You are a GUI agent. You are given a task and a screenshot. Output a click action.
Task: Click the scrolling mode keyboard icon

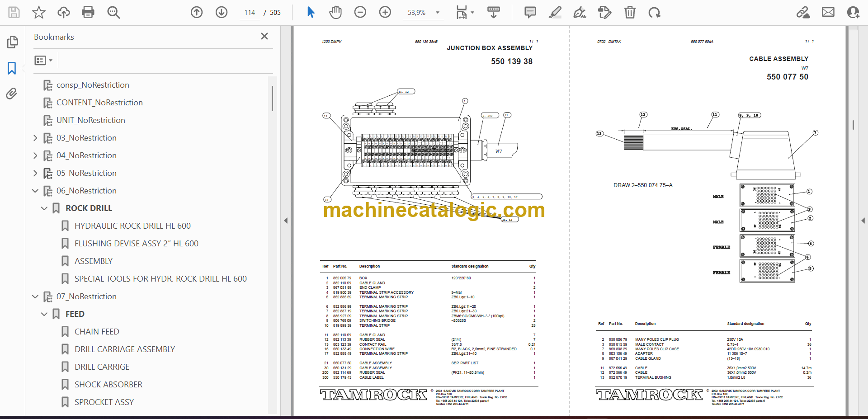[494, 12]
